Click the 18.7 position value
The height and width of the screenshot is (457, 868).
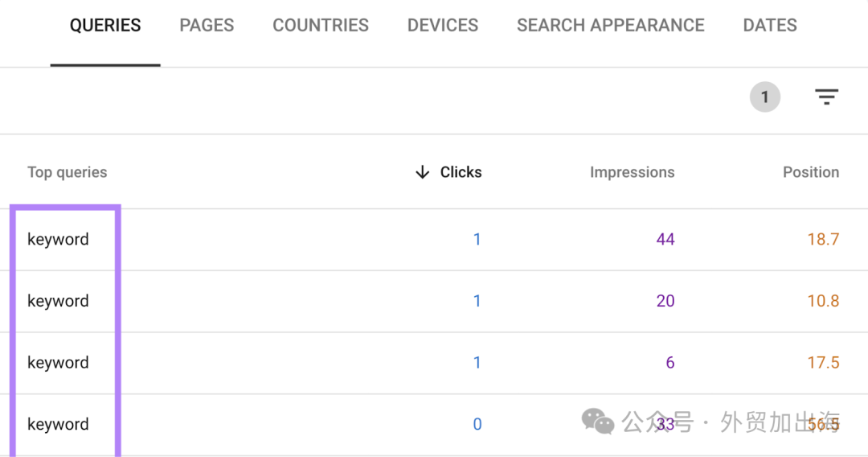823,239
